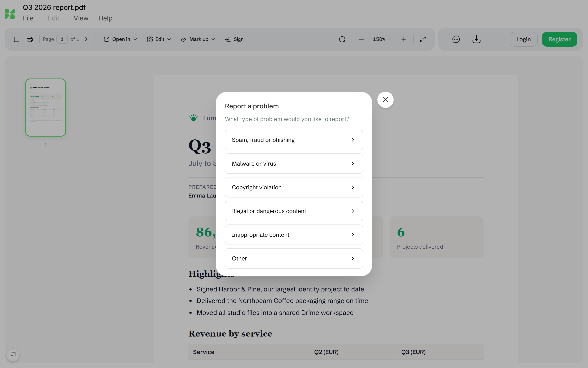Choose Malware or virus option
This screenshot has height=368, width=588.
tap(294, 164)
